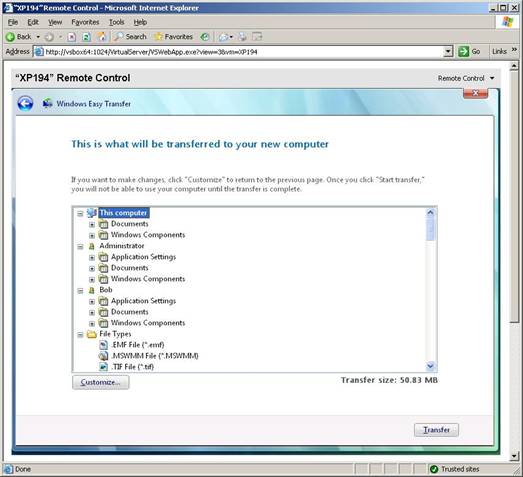523x477 pixels.
Task: Click the Transfer button
Action: coord(436,430)
